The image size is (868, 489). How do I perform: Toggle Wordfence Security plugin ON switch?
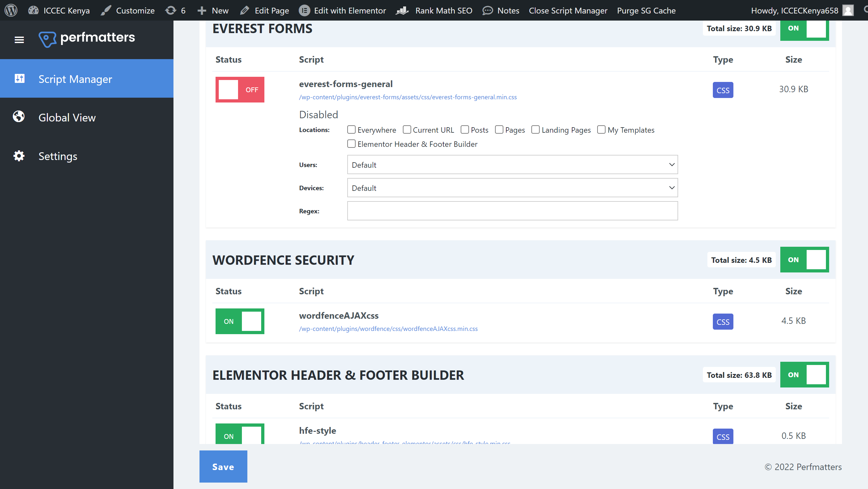805,260
